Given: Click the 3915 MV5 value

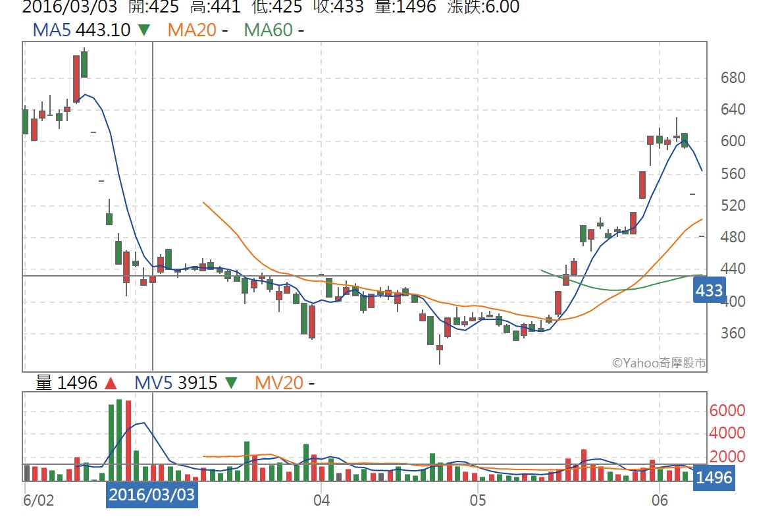Looking at the screenshot, I should click(197, 383).
